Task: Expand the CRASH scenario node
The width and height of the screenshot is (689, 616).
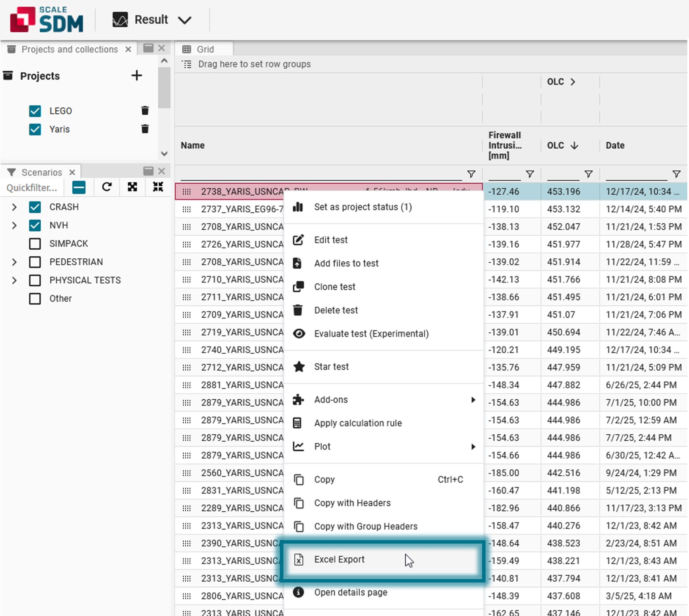Action: [14, 207]
